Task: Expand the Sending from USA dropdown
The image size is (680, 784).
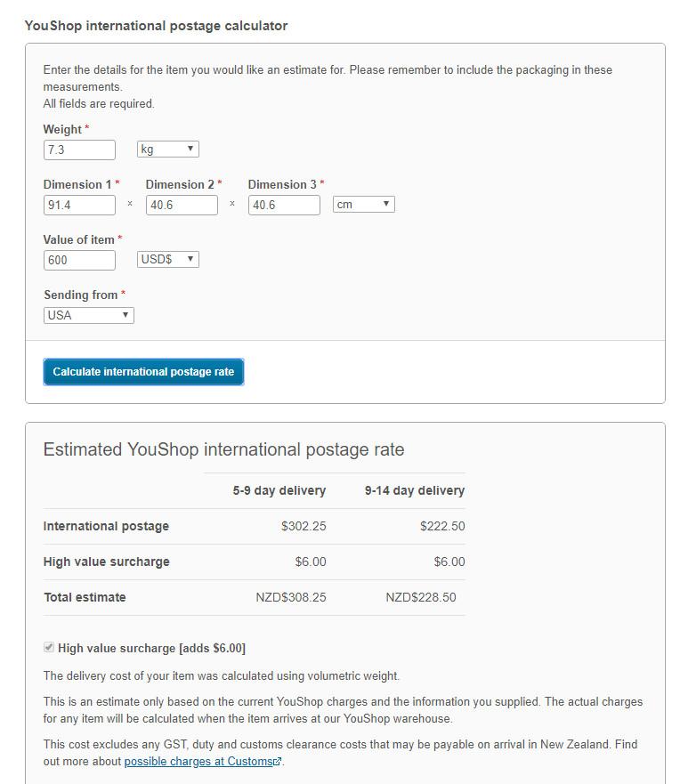Action: 89,315
